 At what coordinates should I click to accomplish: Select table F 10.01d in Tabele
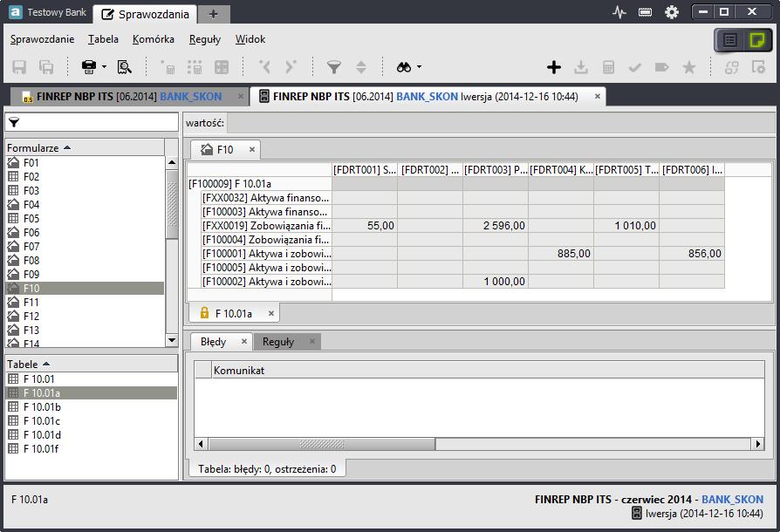coord(92,434)
